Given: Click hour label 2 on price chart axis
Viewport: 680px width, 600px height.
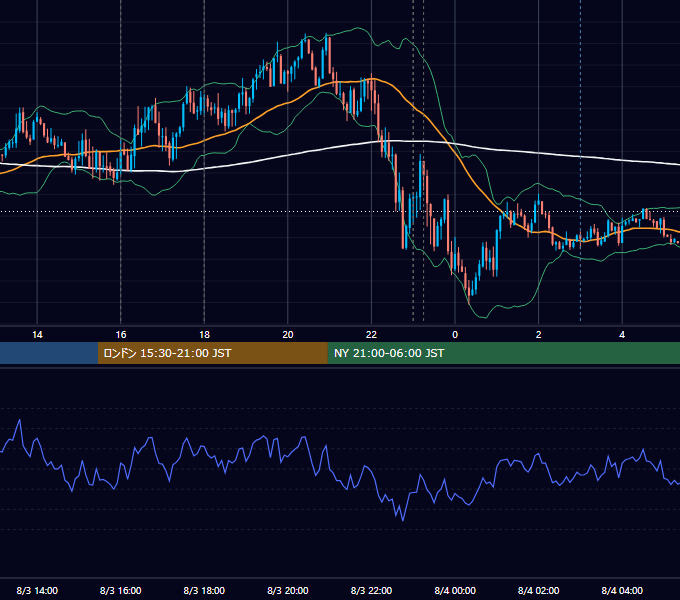Looking at the screenshot, I should pos(538,334).
